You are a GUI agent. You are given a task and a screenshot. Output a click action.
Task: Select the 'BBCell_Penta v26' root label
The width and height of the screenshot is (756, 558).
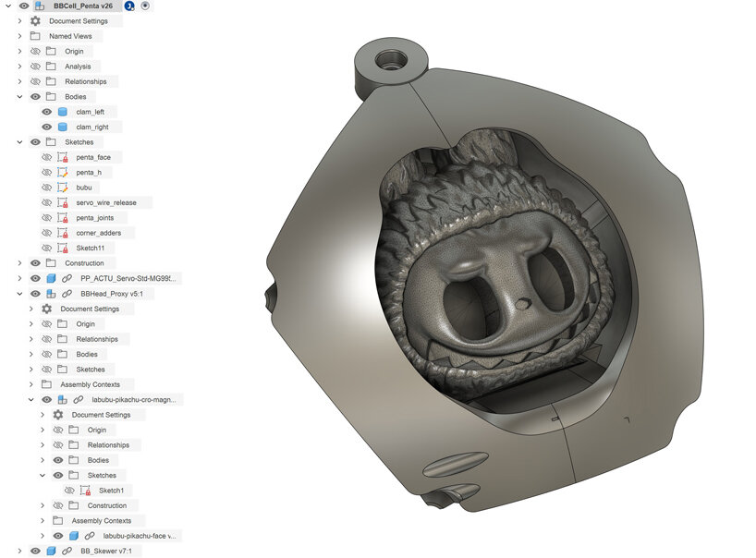click(83, 6)
